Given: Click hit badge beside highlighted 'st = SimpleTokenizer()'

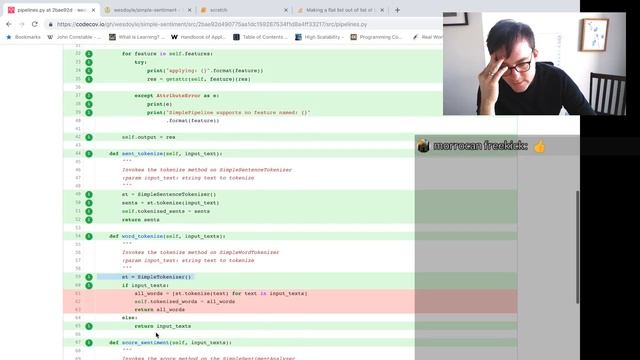Looking at the screenshot, I should click(89, 277).
